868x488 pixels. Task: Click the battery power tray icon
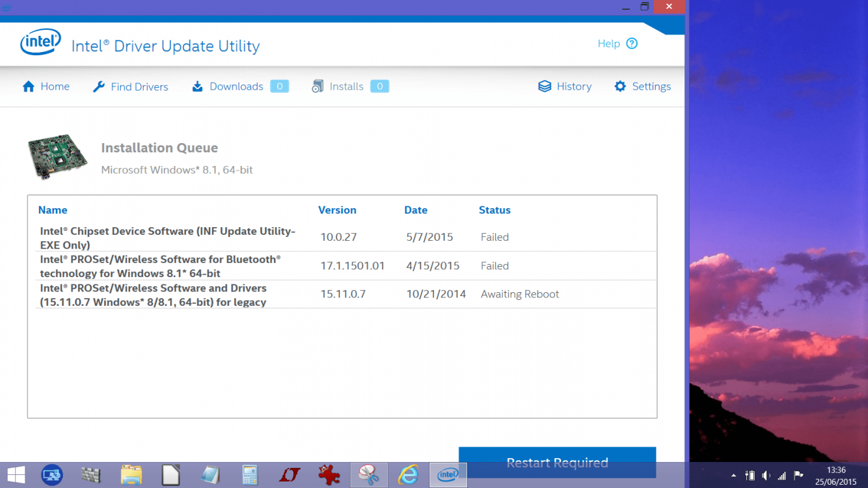tap(750, 476)
